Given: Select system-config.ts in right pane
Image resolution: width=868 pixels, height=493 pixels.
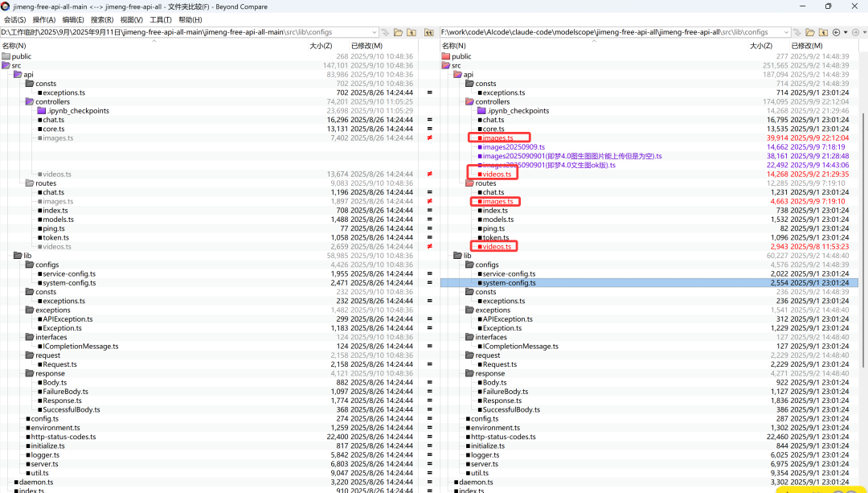Looking at the screenshot, I should pyautogui.click(x=510, y=282).
